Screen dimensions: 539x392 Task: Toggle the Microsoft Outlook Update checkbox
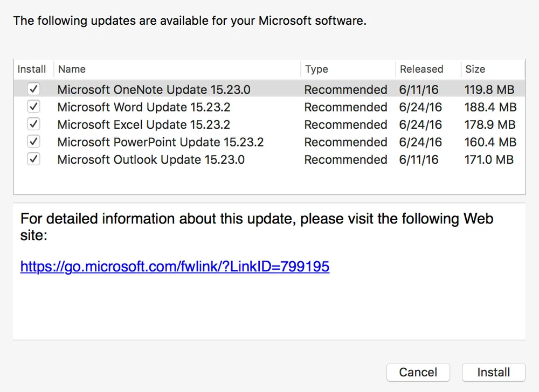click(x=33, y=159)
